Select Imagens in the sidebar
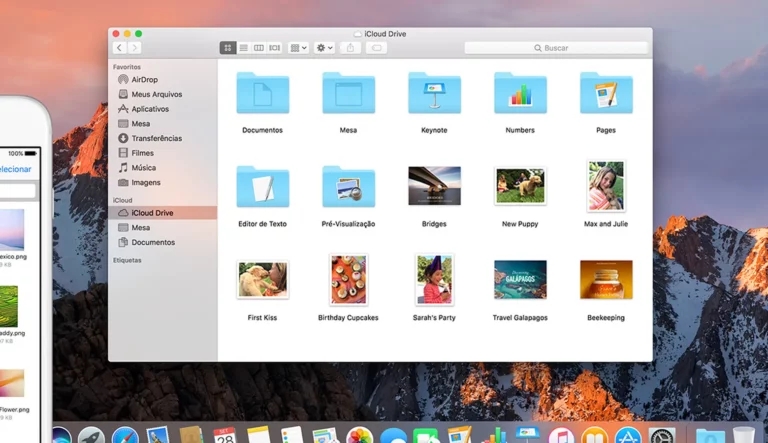 (163, 182)
